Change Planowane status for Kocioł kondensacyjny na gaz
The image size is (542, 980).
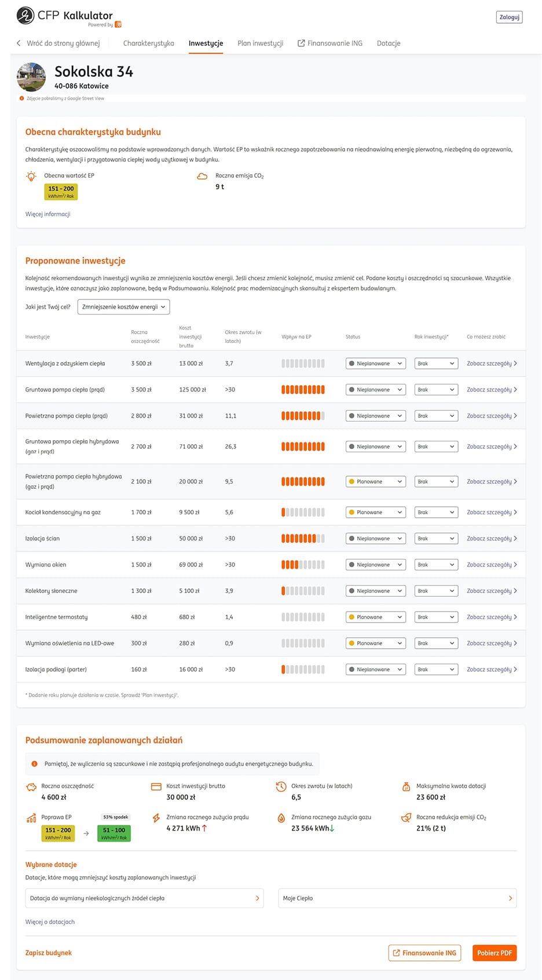click(x=375, y=513)
